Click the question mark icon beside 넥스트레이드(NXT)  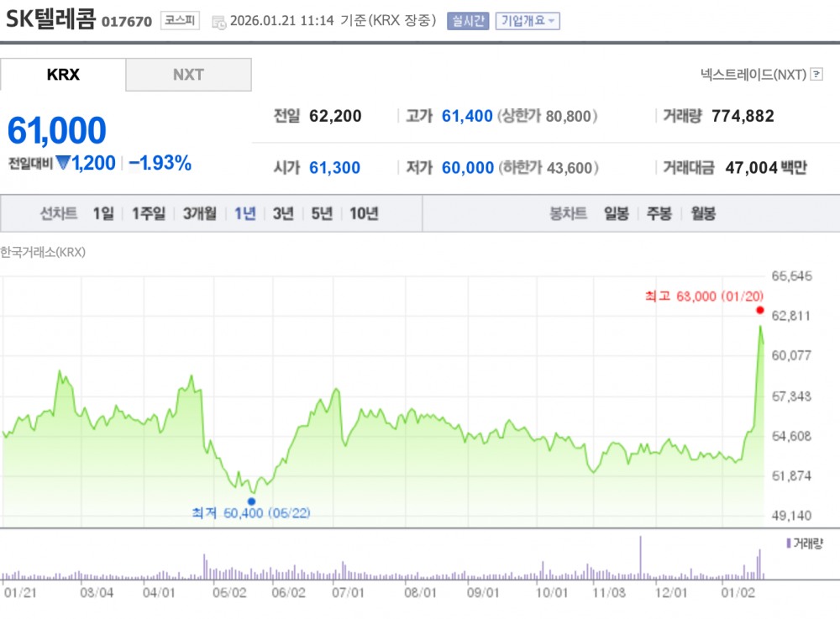pyautogui.click(x=816, y=75)
